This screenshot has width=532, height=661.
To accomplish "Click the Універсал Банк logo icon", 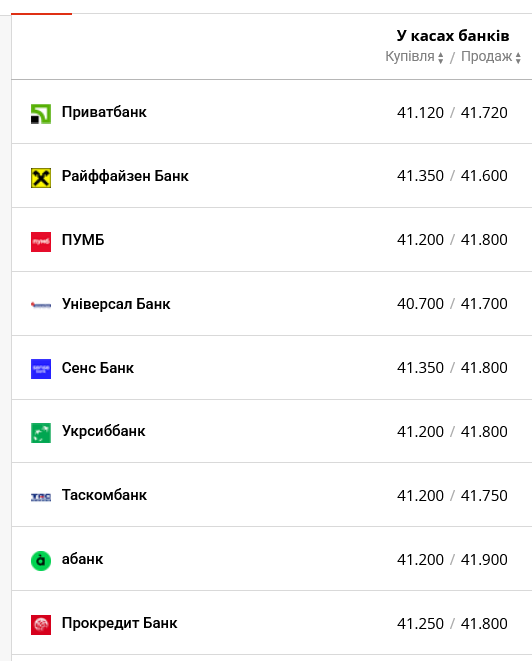I will pos(41,305).
